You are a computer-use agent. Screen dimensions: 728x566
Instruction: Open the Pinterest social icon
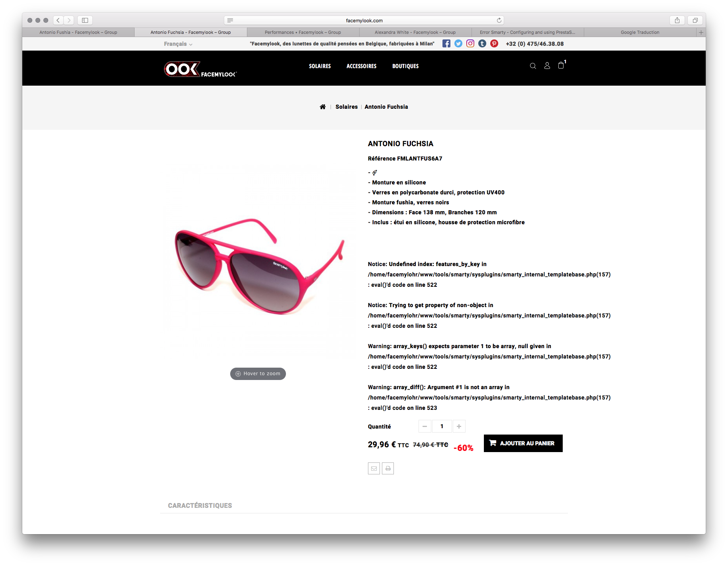click(494, 44)
